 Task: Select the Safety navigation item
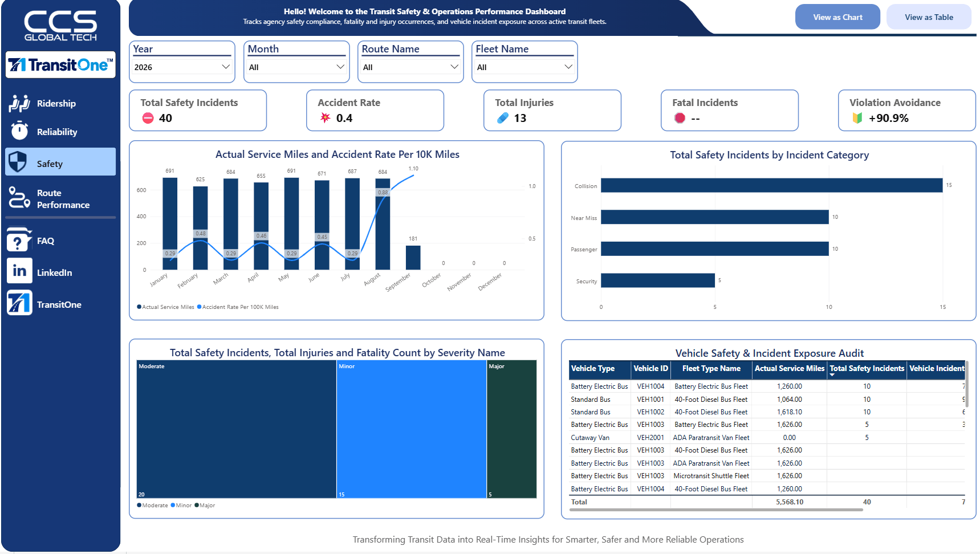[x=60, y=162]
